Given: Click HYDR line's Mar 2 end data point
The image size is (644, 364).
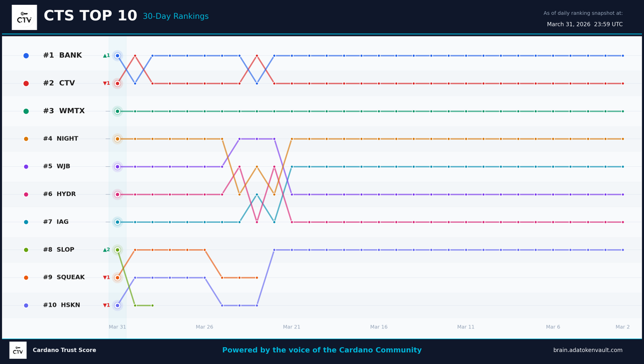Looking at the screenshot, I should tap(623, 222).
